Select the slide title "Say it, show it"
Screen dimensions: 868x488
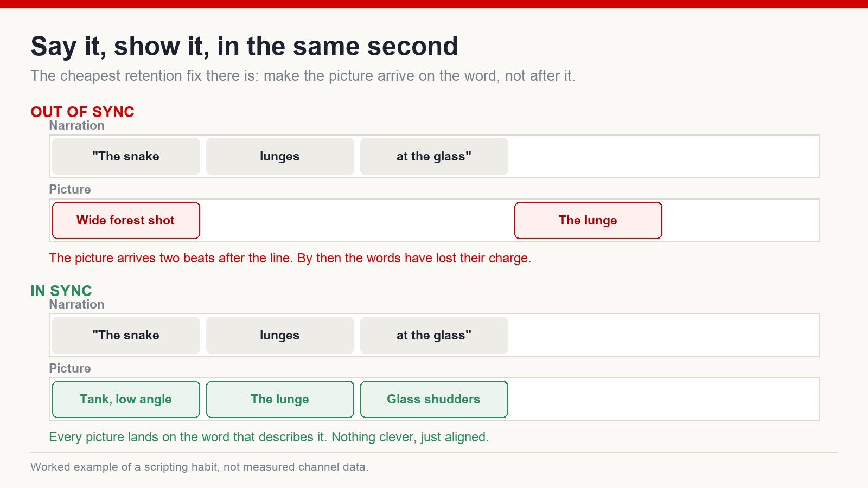244,46
